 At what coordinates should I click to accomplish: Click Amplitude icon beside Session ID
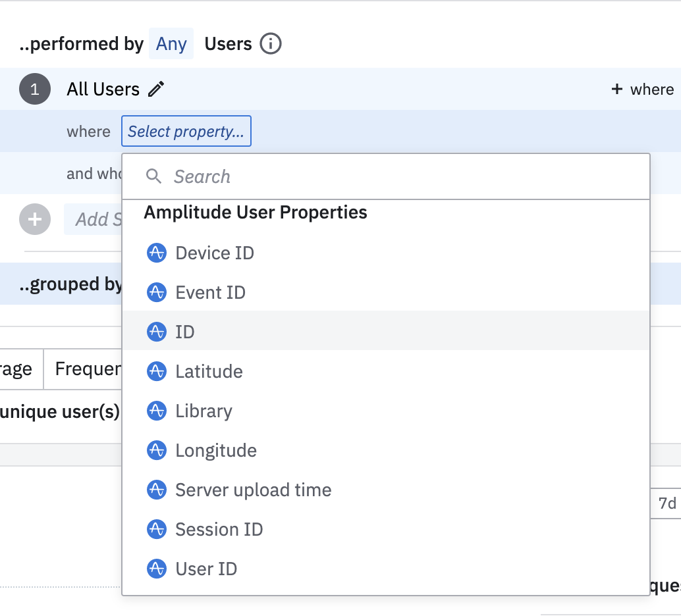(x=156, y=529)
